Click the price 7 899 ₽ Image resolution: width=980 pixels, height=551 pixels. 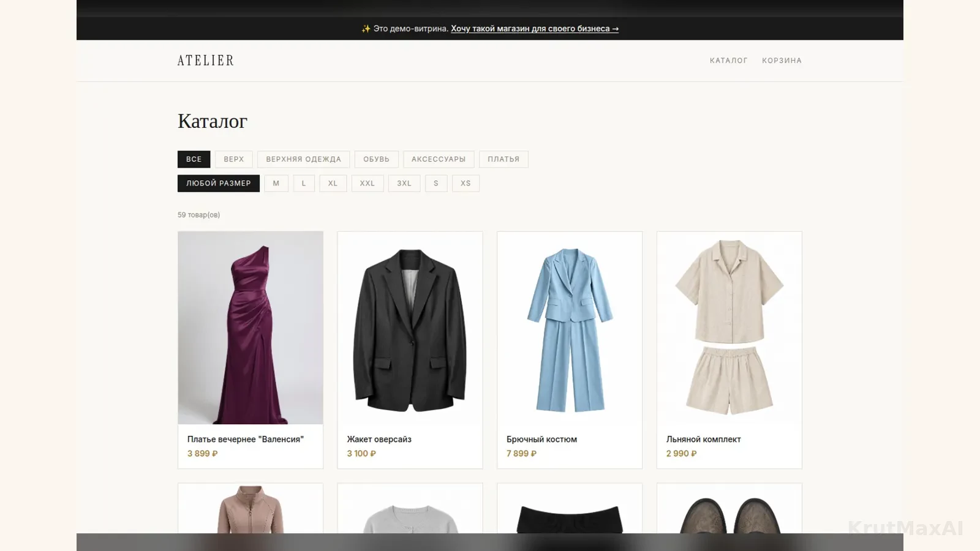521,454
